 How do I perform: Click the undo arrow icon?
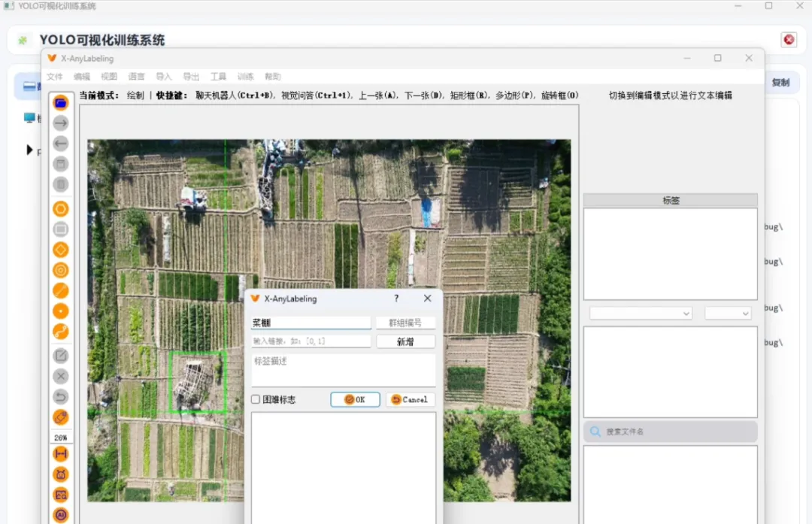[x=61, y=397]
